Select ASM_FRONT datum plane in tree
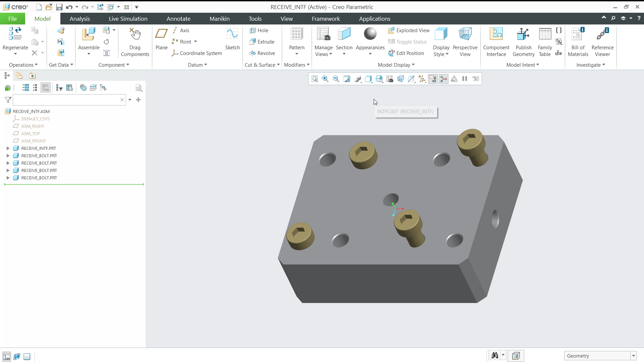The image size is (644, 362). click(34, 141)
